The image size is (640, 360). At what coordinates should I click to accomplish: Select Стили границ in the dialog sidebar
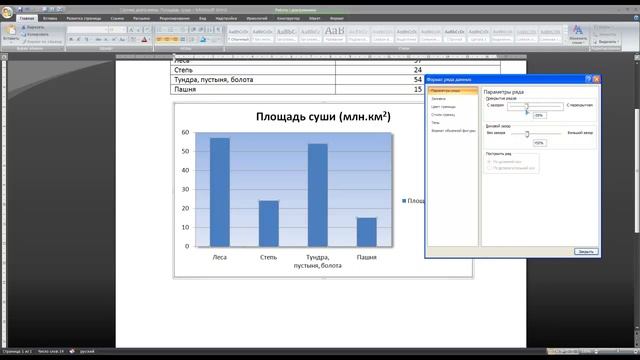click(443, 115)
